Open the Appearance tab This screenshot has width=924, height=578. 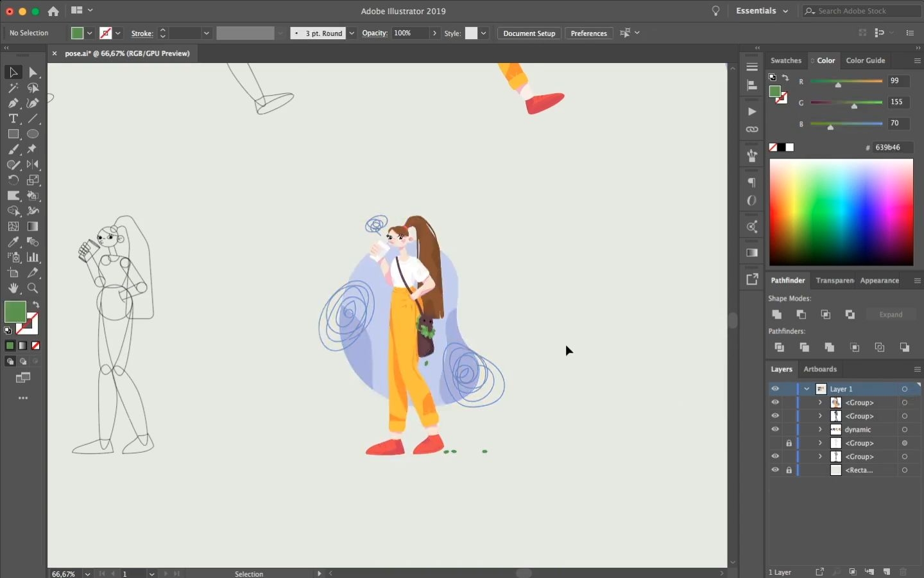click(879, 281)
